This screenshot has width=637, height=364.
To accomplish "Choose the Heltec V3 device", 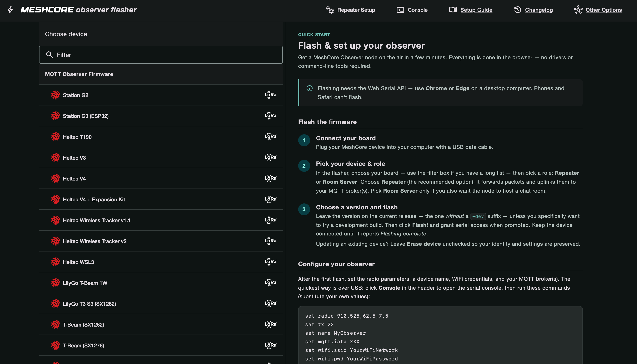I will [161, 157].
